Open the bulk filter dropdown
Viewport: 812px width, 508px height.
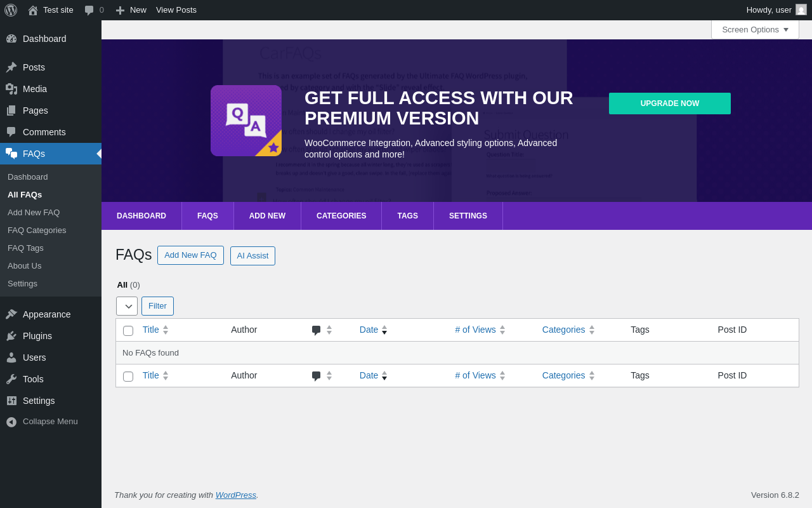[127, 306]
